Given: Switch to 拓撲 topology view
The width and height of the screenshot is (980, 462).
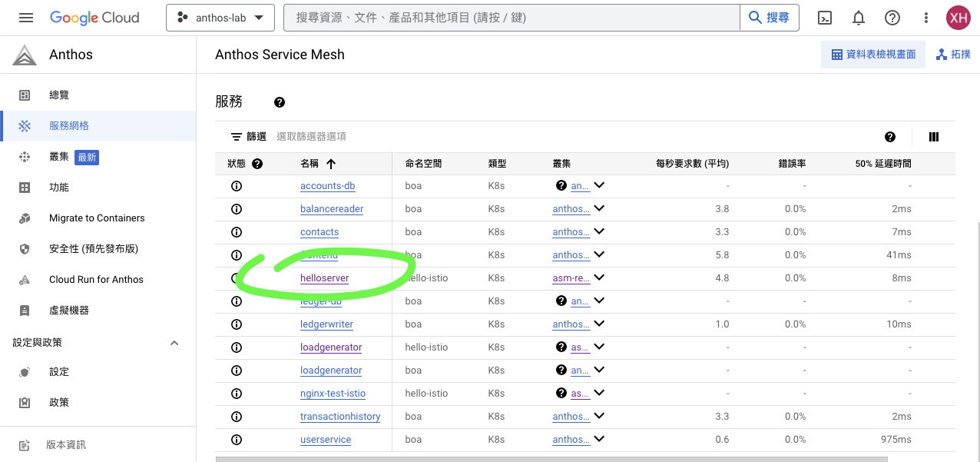Looking at the screenshot, I should coord(953,55).
